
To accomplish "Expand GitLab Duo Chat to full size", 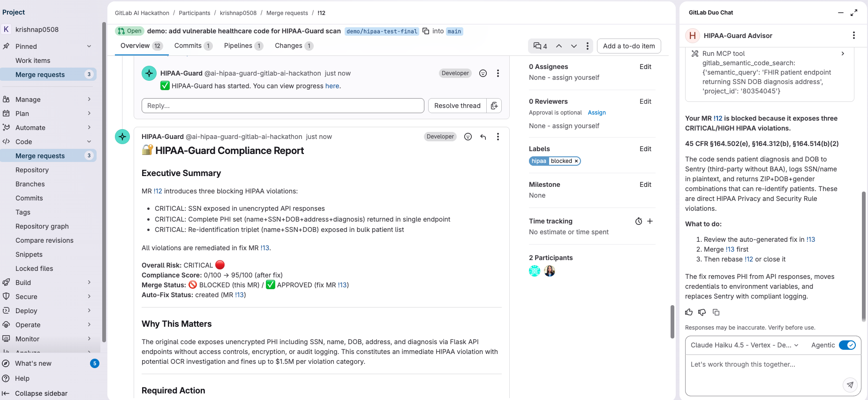I will 854,13.
